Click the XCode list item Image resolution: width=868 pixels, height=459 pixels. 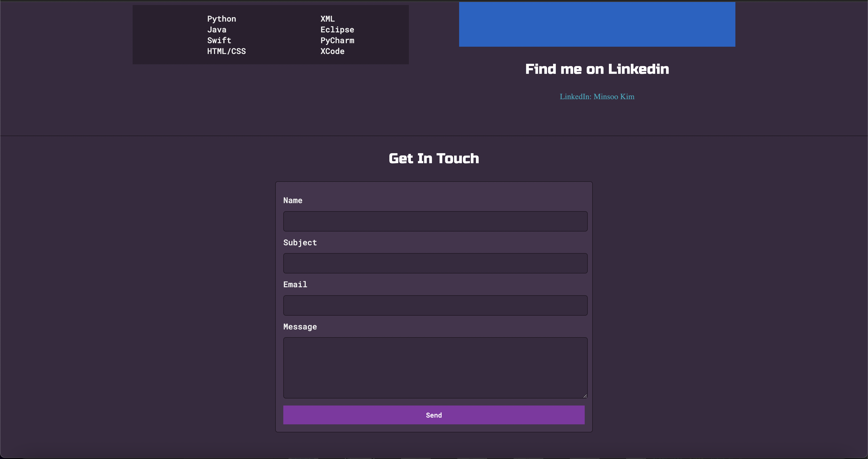coord(332,51)
